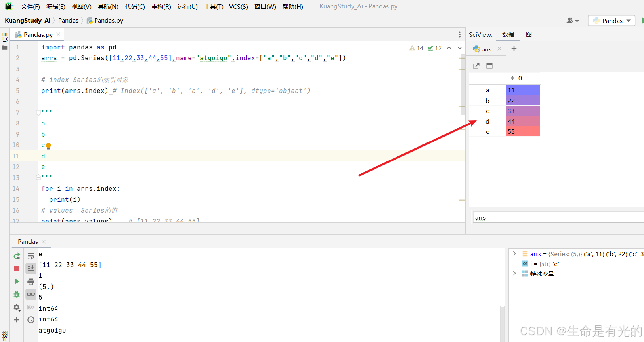Expand arrs variable in variables pane

(x=514, y=254)
